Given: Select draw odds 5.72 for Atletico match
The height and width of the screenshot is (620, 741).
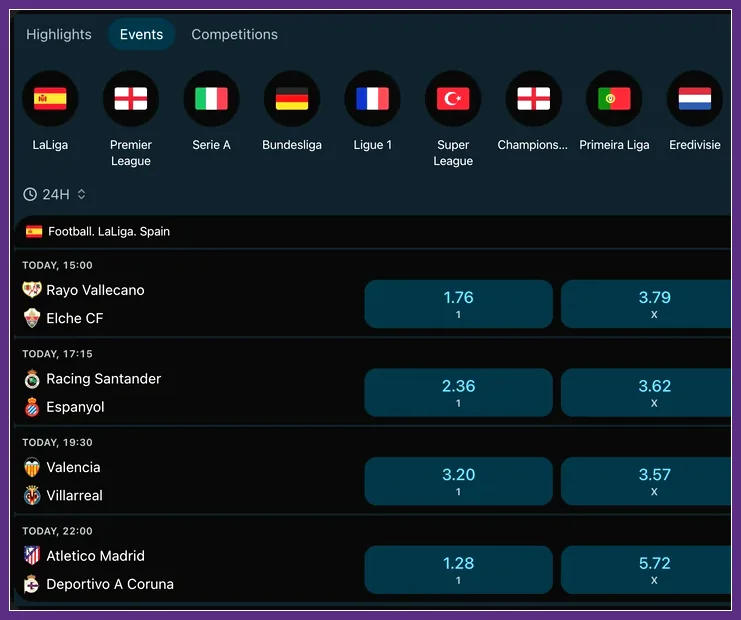Looking at the screenshot, I should 646,569.
